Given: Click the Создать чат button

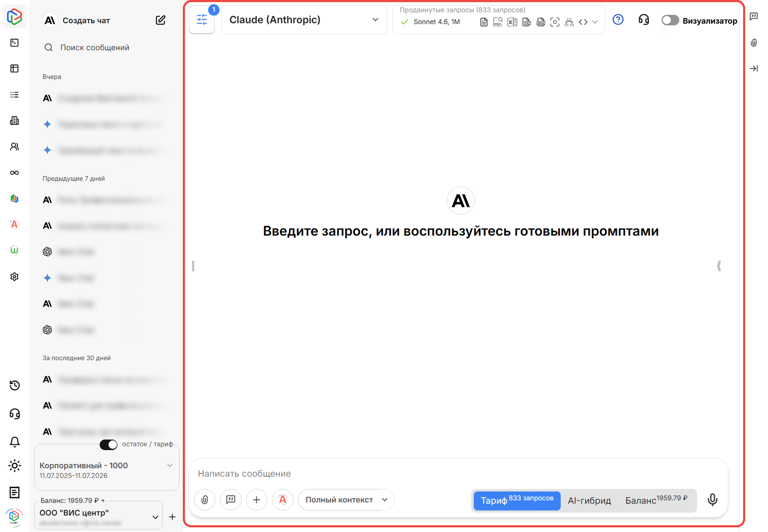Looking at the screenshot, I should click(x=86, y=20).
